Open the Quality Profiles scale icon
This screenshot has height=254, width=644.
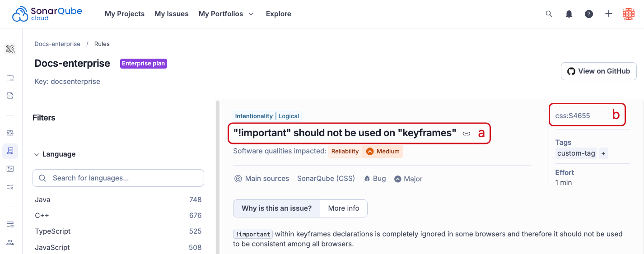[10, 133]
